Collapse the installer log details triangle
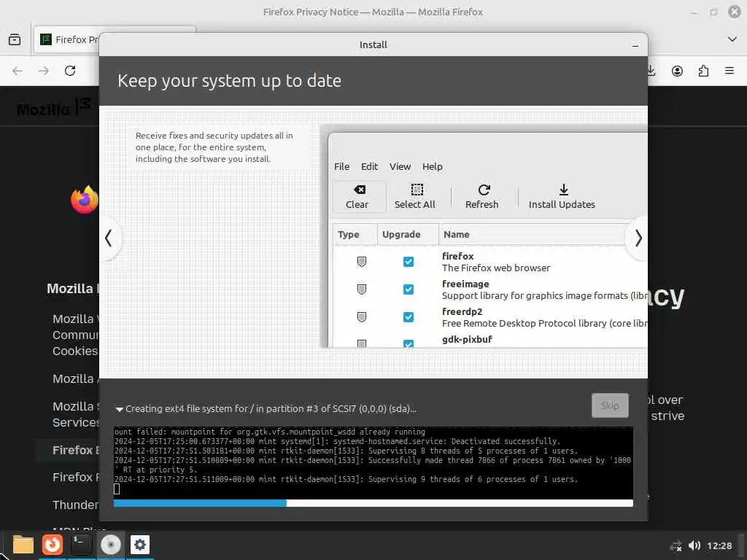Viewport: 747px width, 560px height. point(119,409)
